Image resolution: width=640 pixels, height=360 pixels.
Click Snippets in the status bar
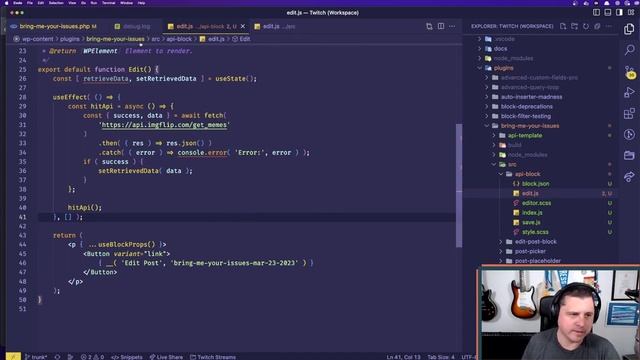127,357
